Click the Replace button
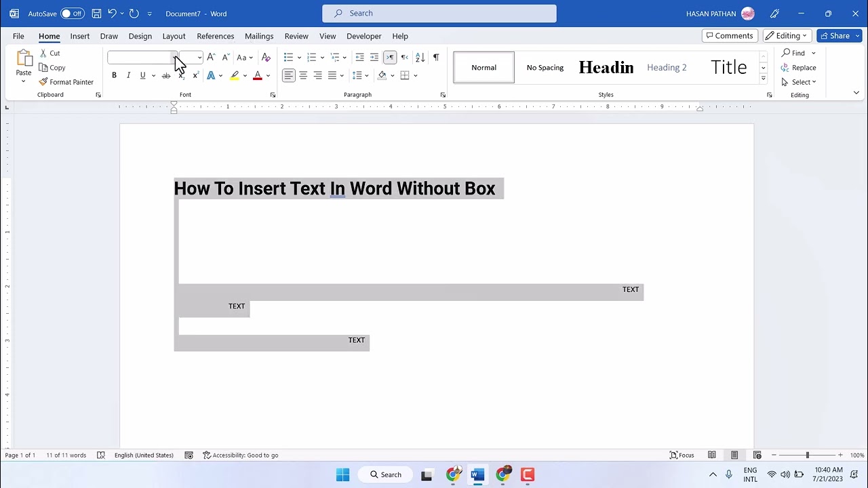Screen dimensions: 868x488 (798, 68)
